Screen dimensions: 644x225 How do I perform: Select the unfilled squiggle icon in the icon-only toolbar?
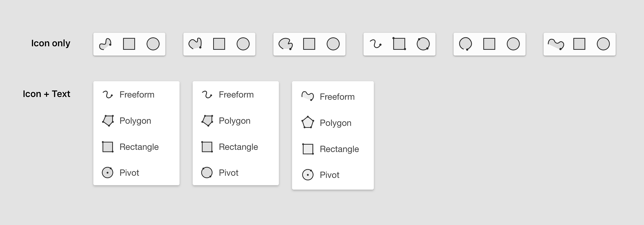click(x=375, y=44)
